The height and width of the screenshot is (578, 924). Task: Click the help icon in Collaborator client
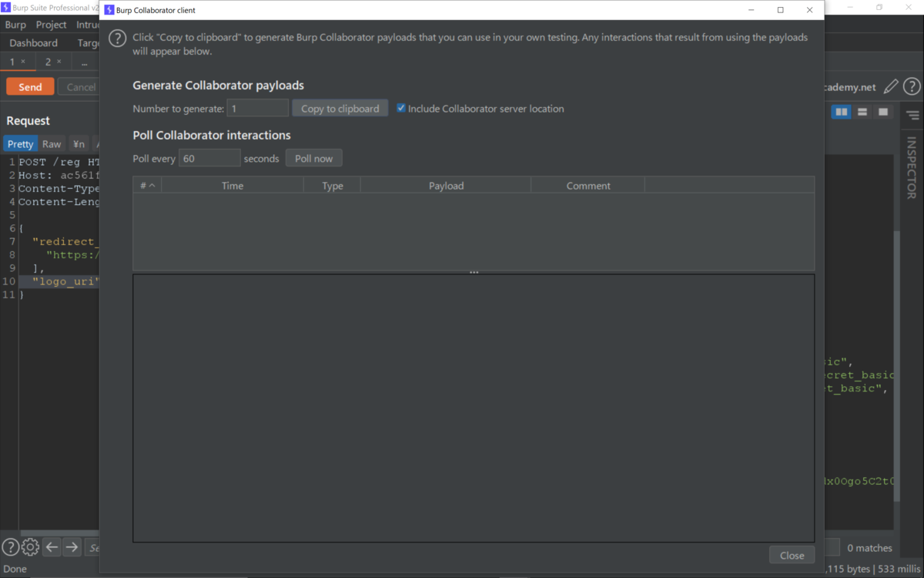pyautogui.click(x=118, y=38)
